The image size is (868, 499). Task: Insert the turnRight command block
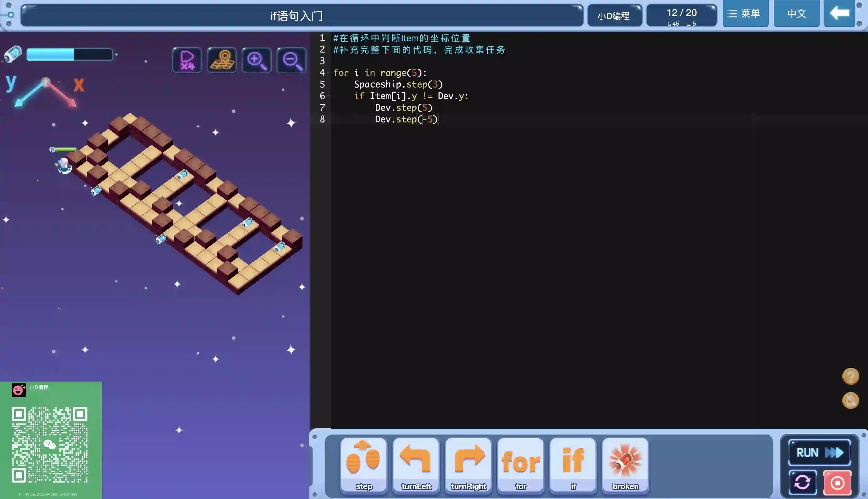[468, 464]
